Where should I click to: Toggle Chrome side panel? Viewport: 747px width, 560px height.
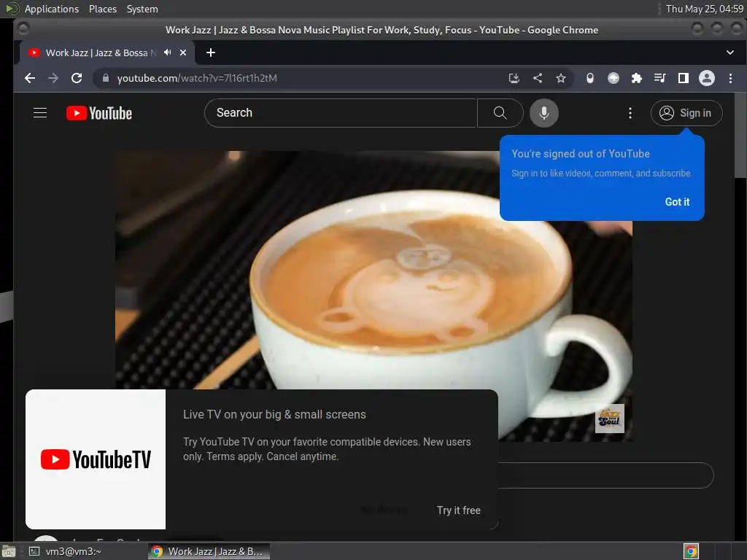(x=683, y=78)
